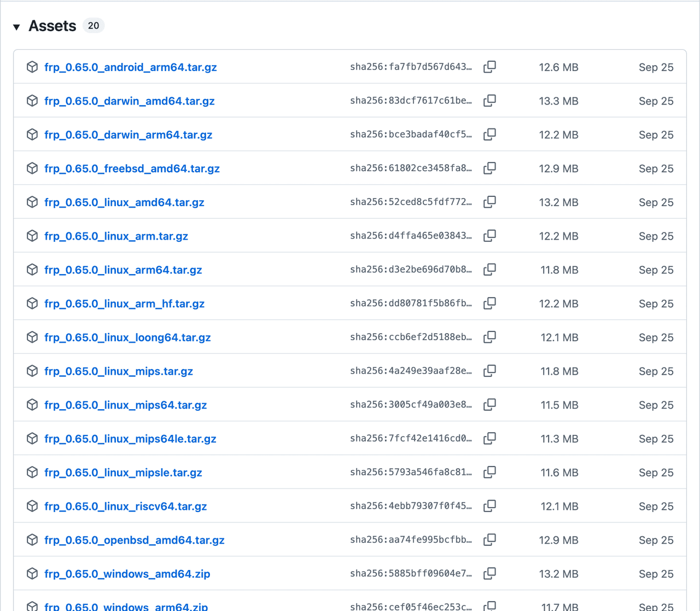Download frp_0.65.0_windows_arm64.zip

(x=125, y=606)
